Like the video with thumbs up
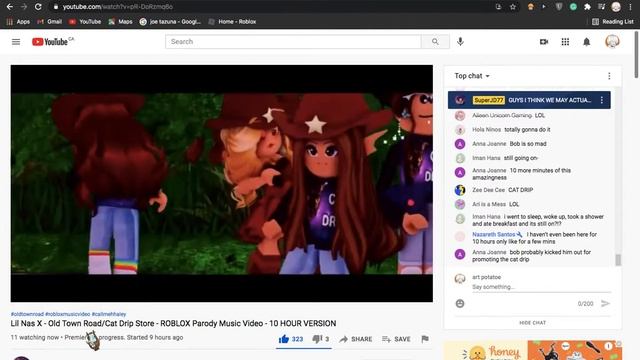 point(291,339)
